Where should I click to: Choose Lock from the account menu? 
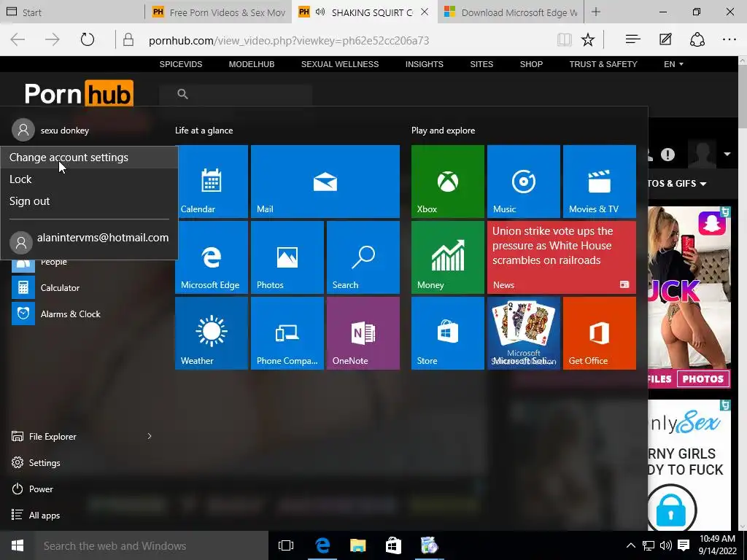point(89,179)
